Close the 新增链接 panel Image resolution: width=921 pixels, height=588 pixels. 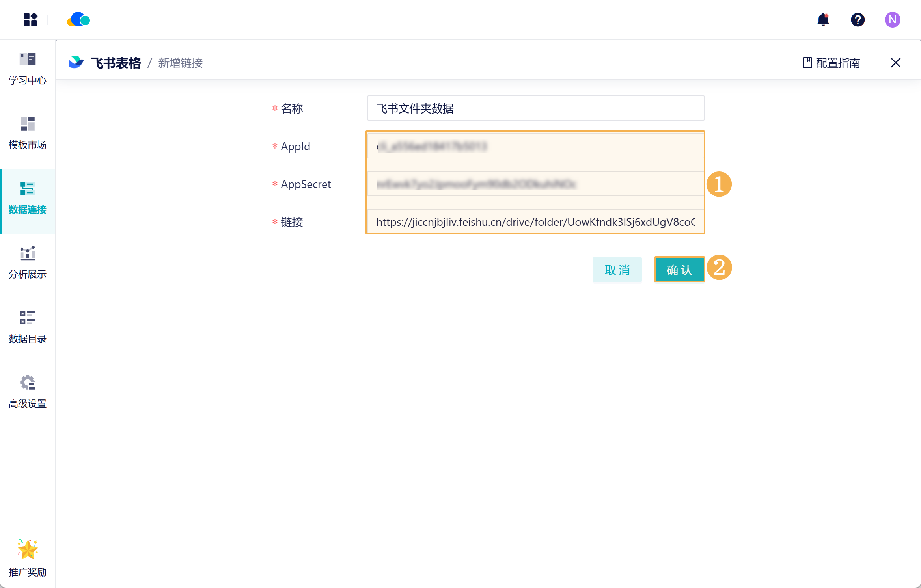(x=895, y=63)
